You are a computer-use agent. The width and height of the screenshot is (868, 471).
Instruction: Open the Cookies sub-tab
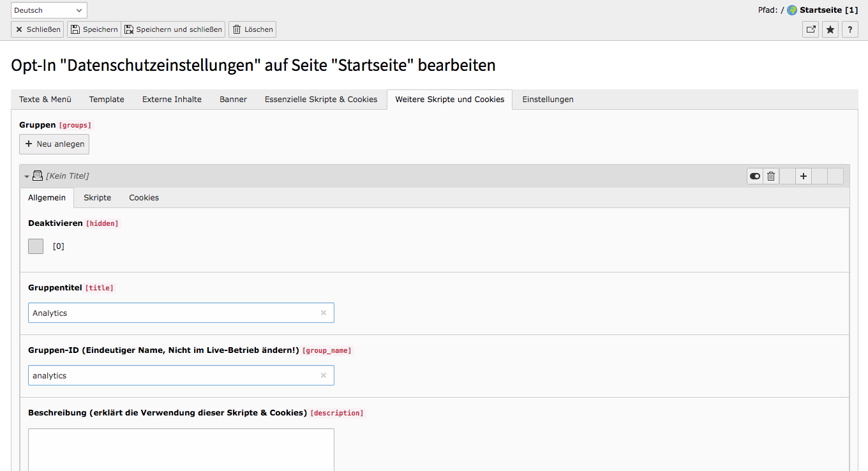(144, 198)
